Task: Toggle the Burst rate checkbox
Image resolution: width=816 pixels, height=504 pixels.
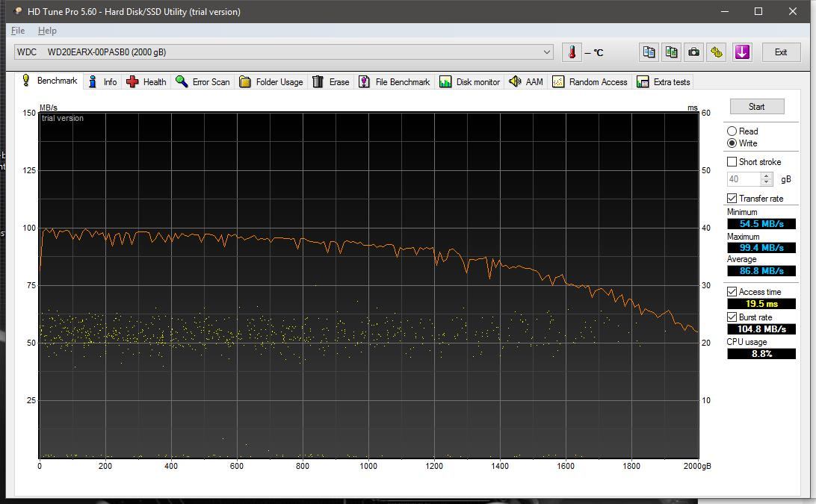Action: pos(732,317)
